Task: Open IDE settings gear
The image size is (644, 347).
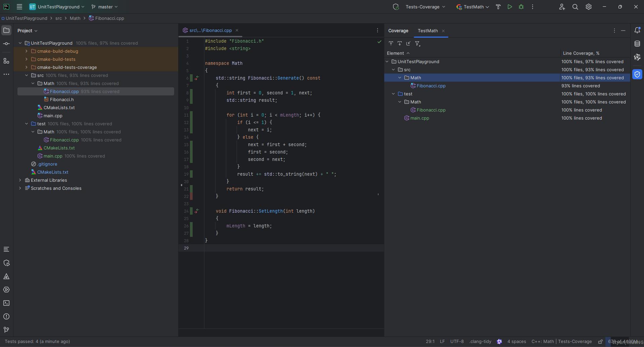Action: tap(589, 7)
